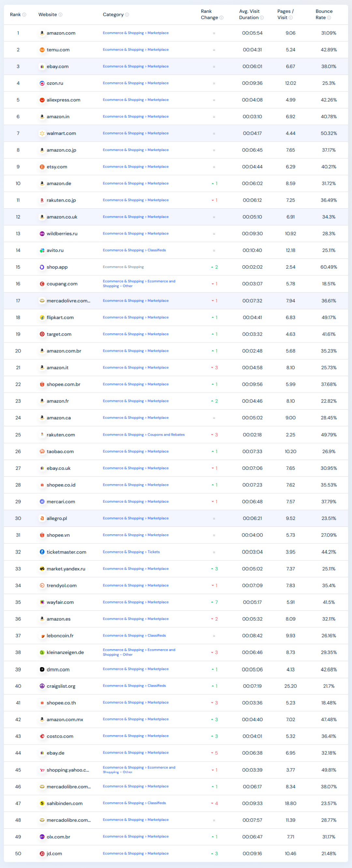Click the dmm.com favicon
This screenshot has height=868, width=352.
(42, 669)
